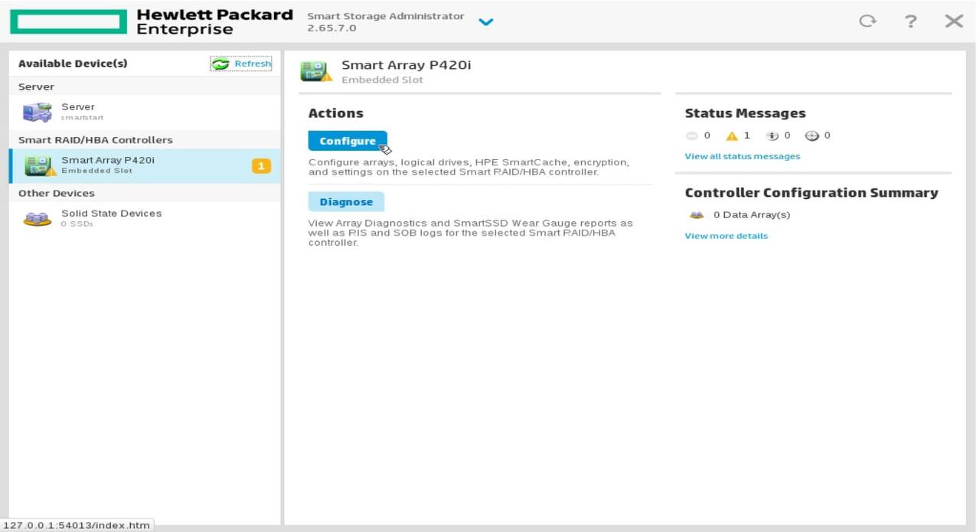Click the orange warning badge showing 1
Viewport: 980px width, 532px height.
click(x=261, y=166)
